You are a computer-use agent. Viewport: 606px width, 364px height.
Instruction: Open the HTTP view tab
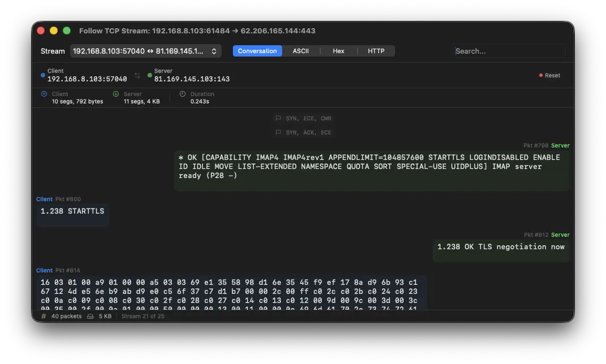click(x=376, y=51)
